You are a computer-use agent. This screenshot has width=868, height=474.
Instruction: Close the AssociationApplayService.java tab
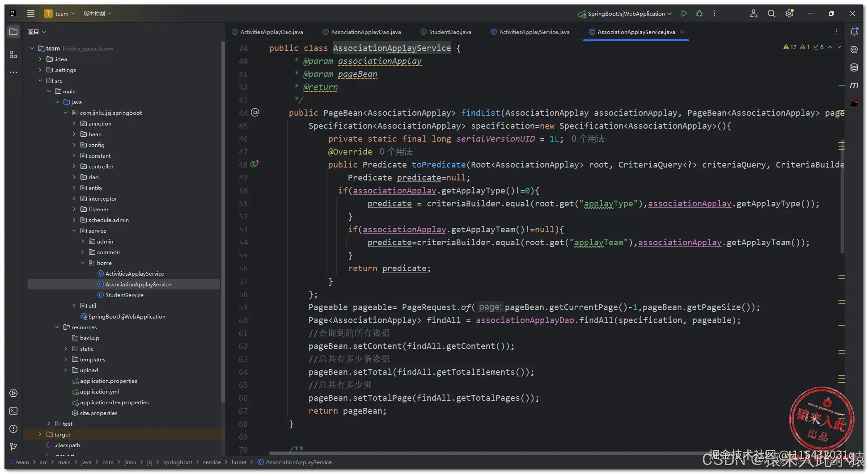pyautogui.click(x=682, y=32)
